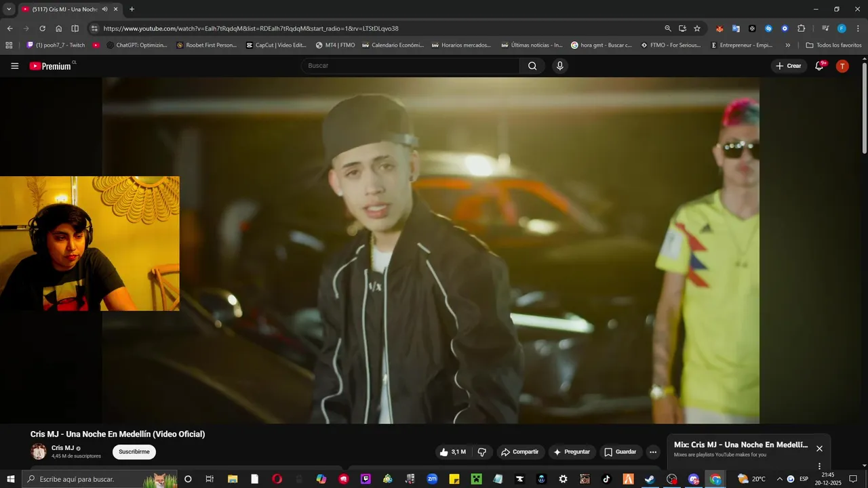This screenshot has width=868, height=488.
Task: Open the MetaMask fox extension
Action: pos(719,28)
